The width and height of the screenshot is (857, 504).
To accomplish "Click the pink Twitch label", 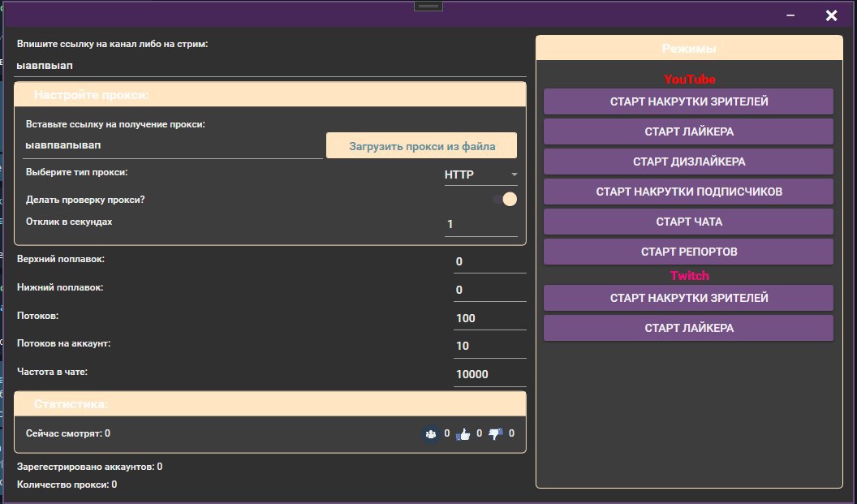I will [x=690, y=275].
